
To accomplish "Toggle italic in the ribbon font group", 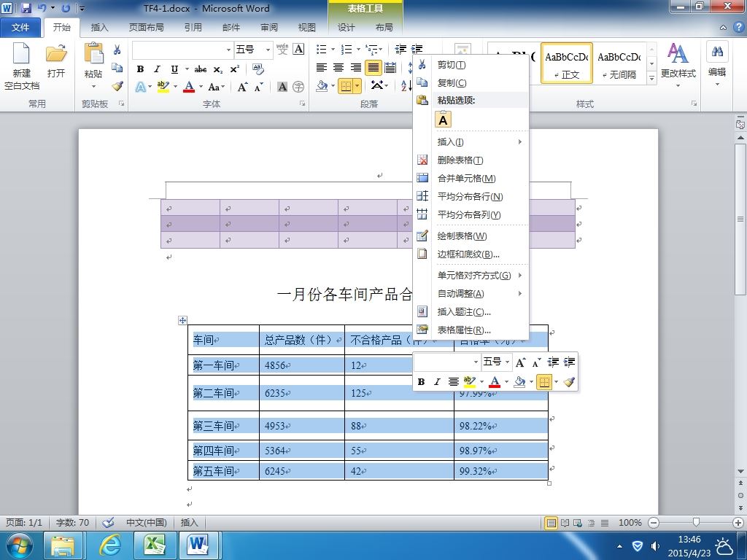I will (x=157, y=69).
